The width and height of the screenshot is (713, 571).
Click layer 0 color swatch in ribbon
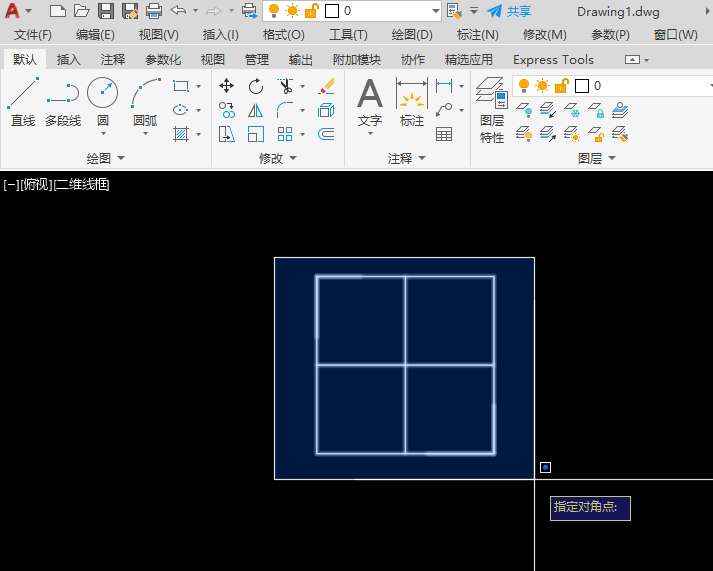582,86
